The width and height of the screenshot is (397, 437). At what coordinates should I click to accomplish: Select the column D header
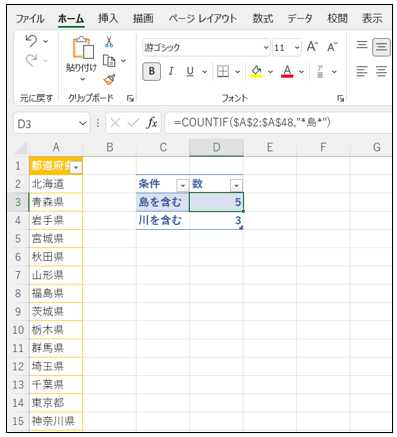click(x=217, y=147)
